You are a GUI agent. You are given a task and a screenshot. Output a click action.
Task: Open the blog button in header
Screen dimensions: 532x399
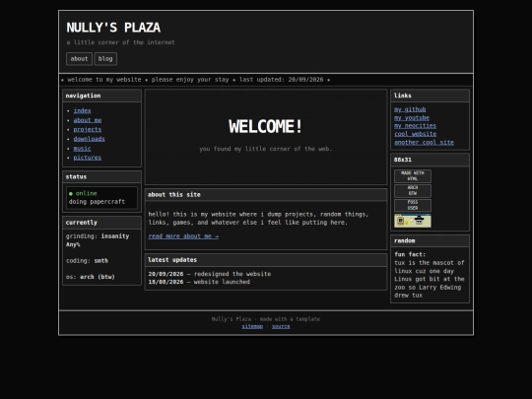(x=105, y=59)
